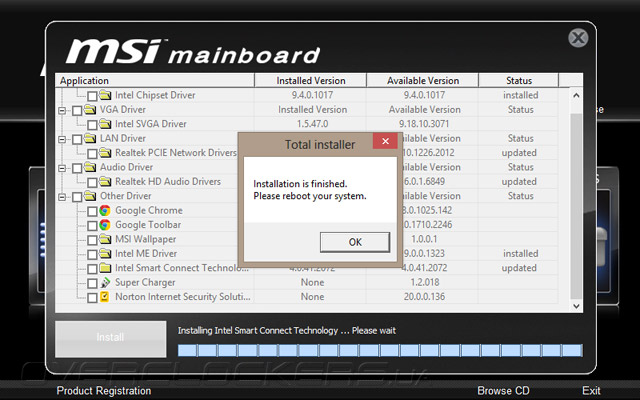Tick the Realtek HD Audio Drivers checkbox
This screenshot has height=400, width=640.
point(92,182)
